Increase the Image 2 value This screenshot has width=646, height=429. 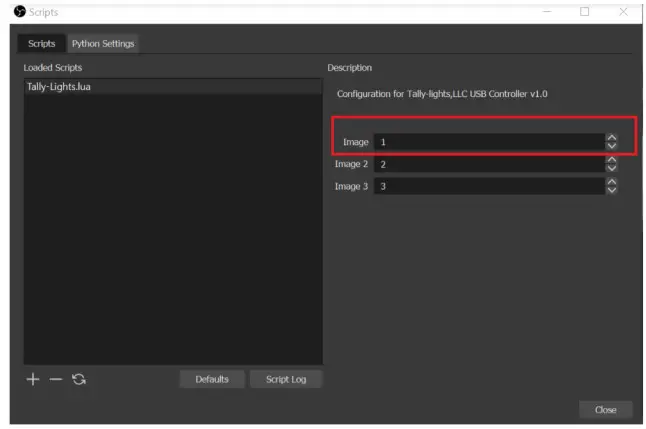tap(612, 160)
